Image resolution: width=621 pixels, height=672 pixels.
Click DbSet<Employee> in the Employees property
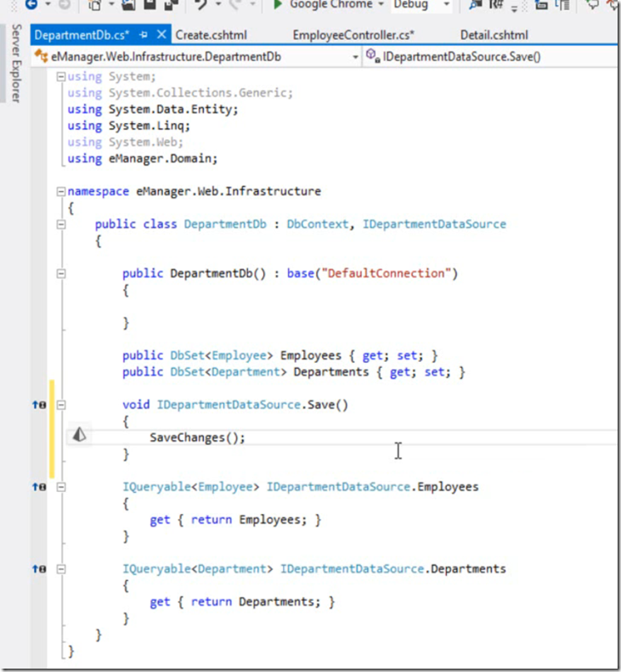click(221, 356)
